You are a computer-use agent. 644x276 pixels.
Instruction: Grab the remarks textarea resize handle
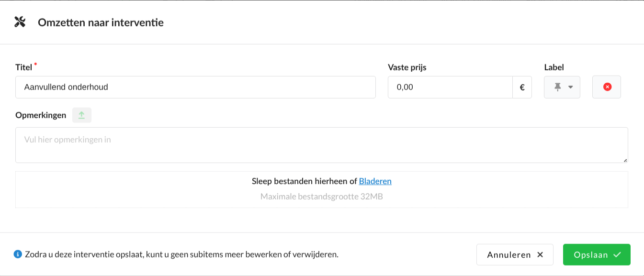[x=625, y=160]
